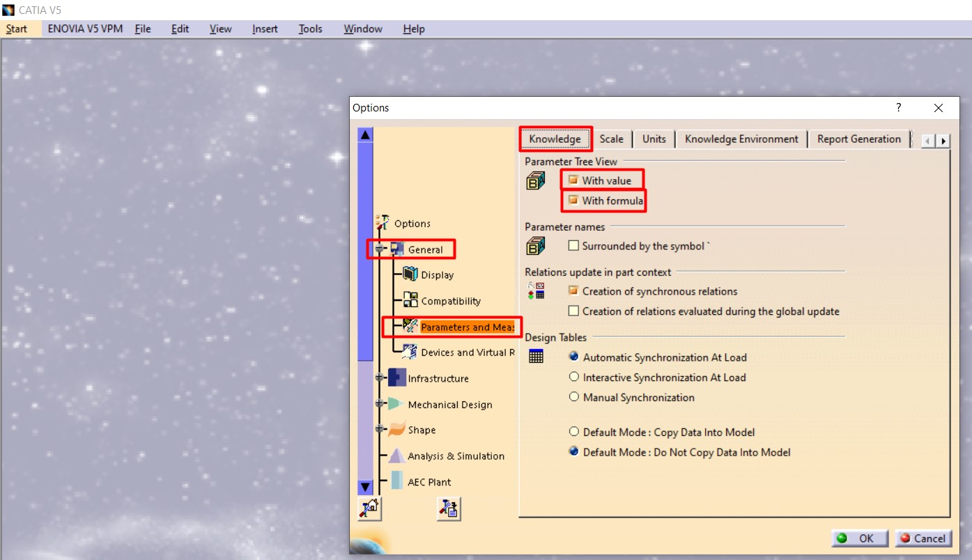This screenshot has height=560, width=972.
Task: Select Manual Synchronization radio button
Action: click(x=574, y=397)
